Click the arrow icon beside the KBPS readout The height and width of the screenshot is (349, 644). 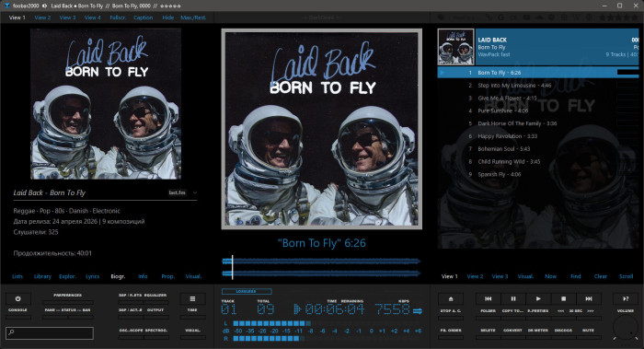(418, 310)
